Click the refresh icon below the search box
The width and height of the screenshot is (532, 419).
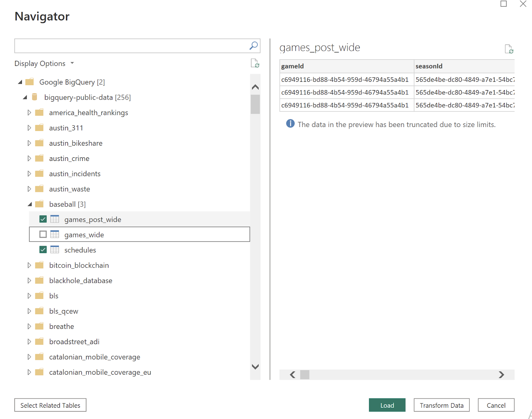coord(255,63)
